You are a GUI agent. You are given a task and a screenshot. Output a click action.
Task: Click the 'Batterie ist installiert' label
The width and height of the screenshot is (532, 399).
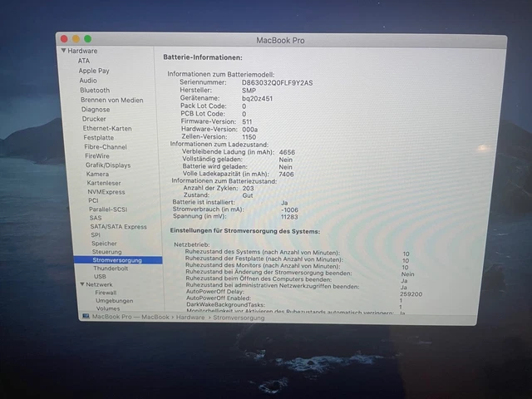(x=204, y=202)
